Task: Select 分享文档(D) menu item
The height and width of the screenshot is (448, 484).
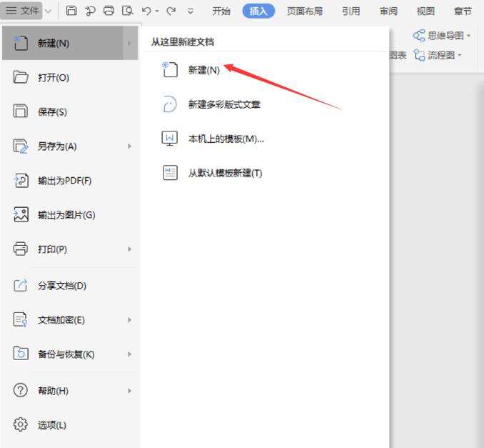Action: [x=70, y=286]
